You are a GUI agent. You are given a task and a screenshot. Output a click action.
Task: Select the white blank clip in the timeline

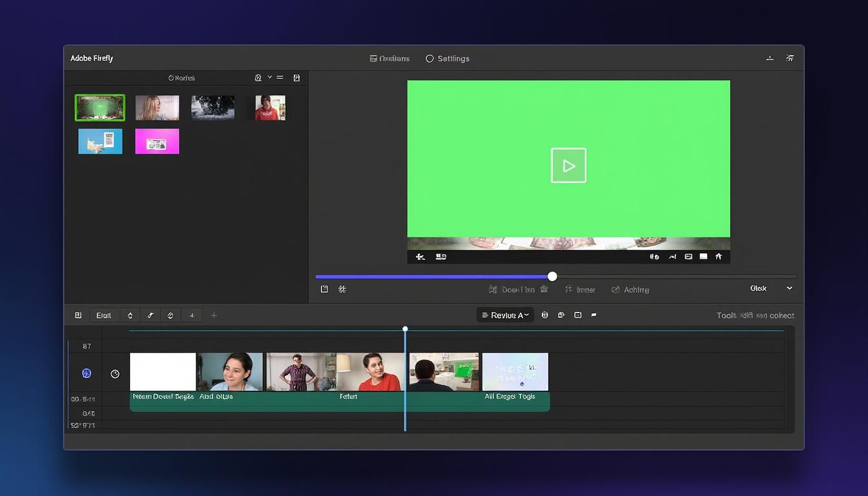point(163,371)
